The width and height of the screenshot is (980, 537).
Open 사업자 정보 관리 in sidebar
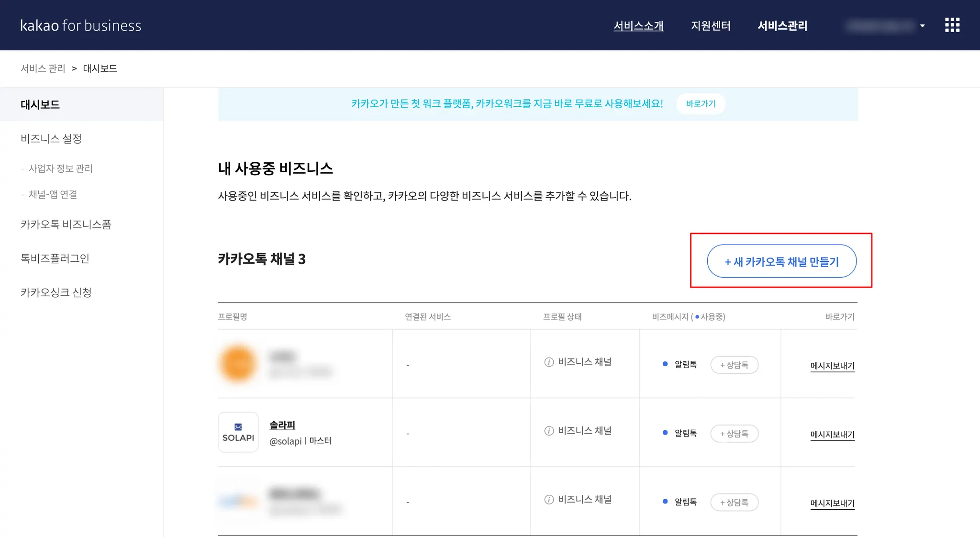[60, 168]
